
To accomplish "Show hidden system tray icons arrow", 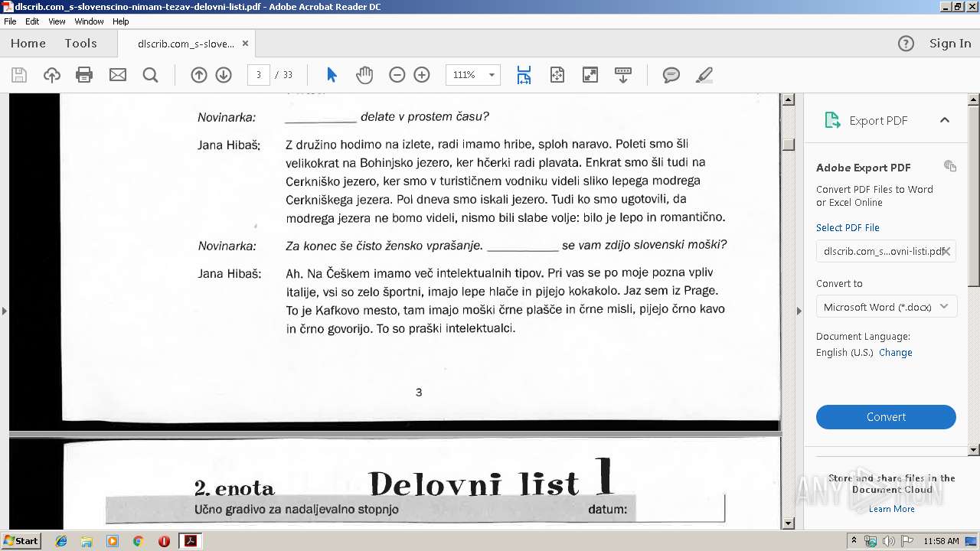I will coord(854,541).
